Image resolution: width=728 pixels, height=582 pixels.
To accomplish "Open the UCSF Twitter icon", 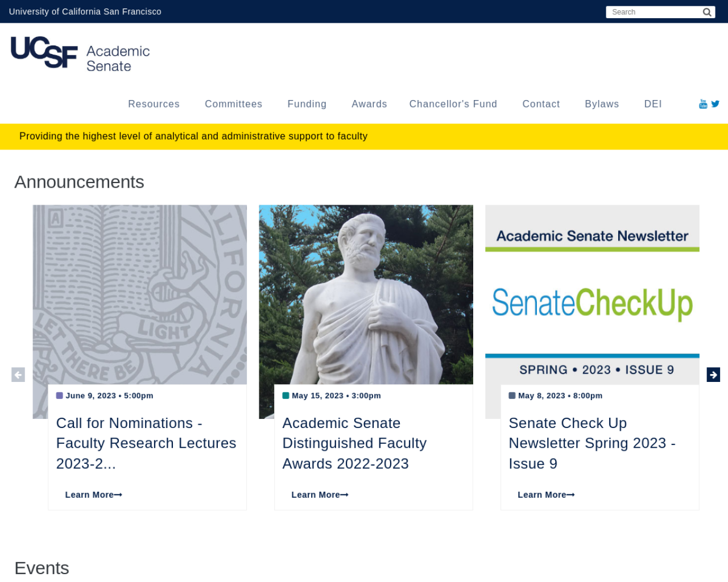I will [715, 103].
